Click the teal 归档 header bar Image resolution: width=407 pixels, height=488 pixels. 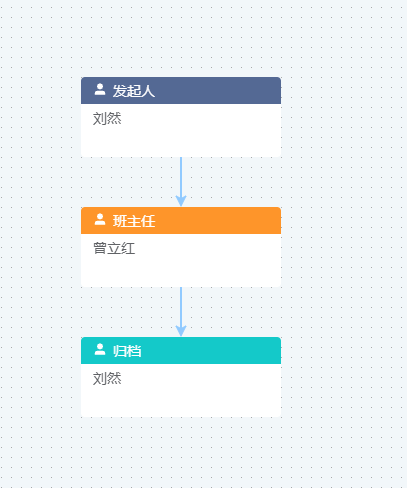tap(181, 350)
